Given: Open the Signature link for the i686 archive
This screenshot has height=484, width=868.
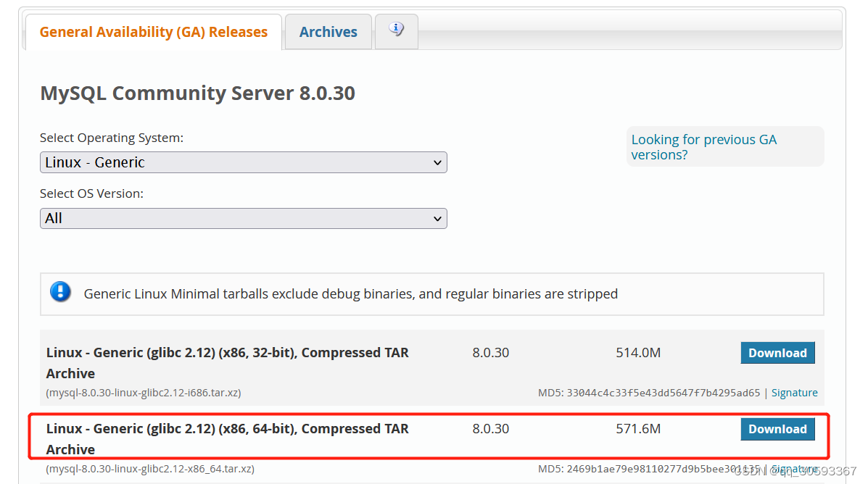Looking at the screenshot, I should (794, 393).
